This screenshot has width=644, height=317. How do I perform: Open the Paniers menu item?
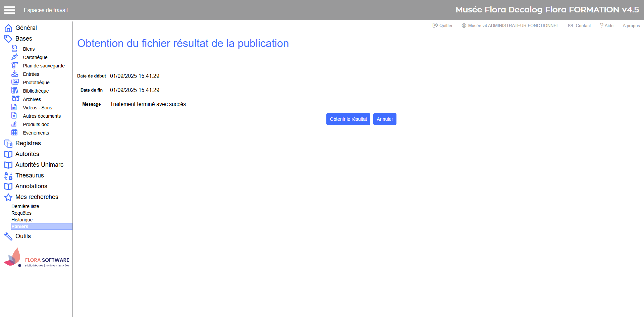coord(20,226)
